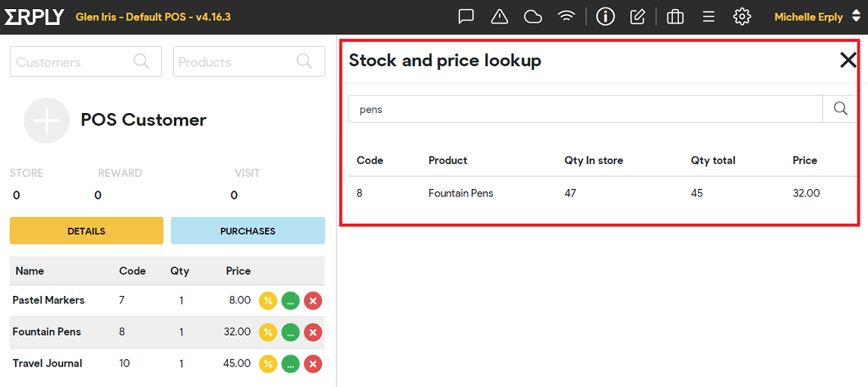Open the customer PURCHASES button

248,231
